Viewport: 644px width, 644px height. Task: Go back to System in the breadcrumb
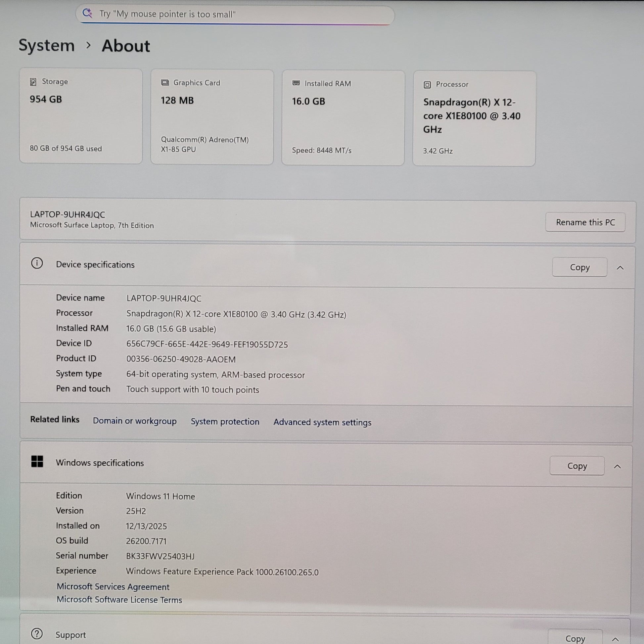tap(47, 45)
